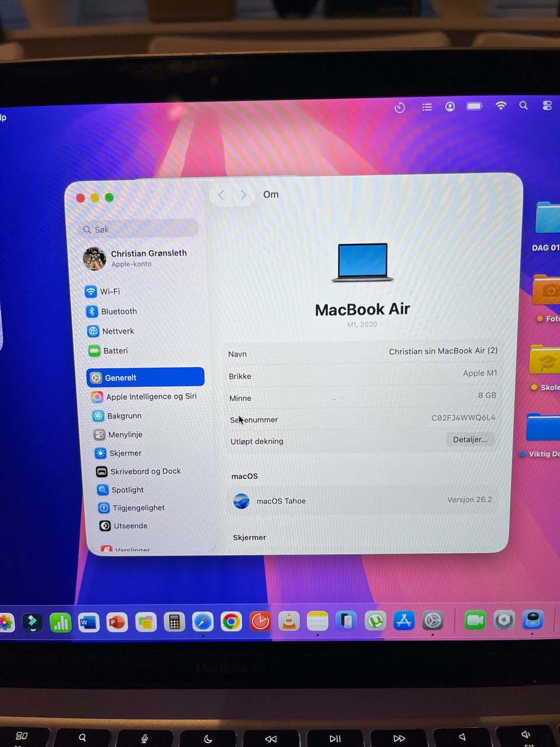
Task: Click the 'Apple M1' chip value
Action: (480, 373)
